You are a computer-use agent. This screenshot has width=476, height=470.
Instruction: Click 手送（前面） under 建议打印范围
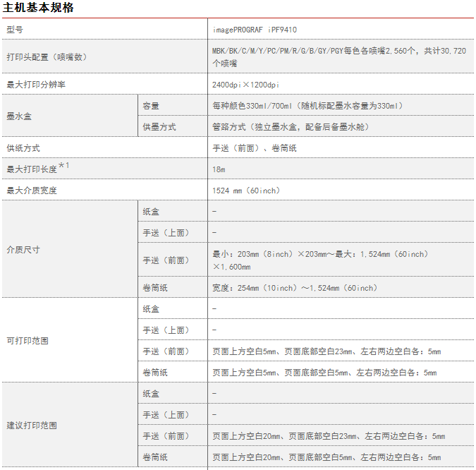pos(166,436)
